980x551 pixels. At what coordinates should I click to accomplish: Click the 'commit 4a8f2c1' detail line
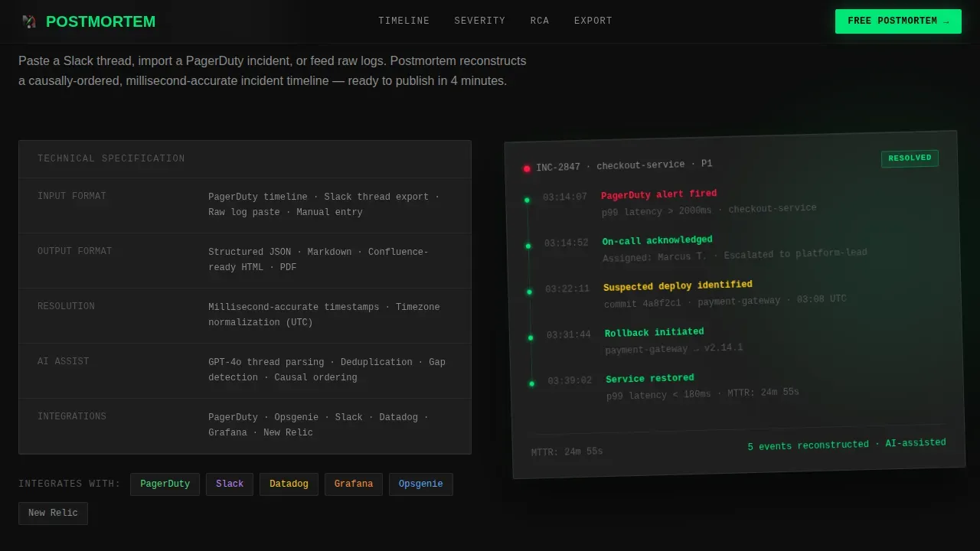coord(726,302)
